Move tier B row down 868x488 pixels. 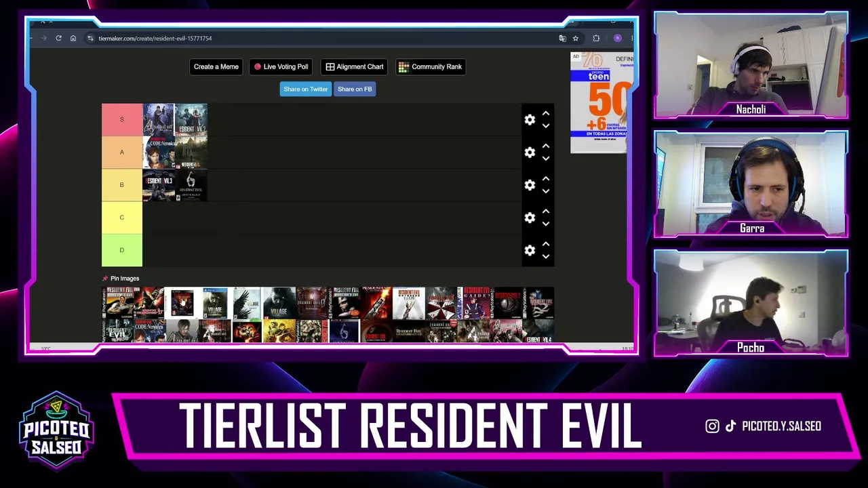click(545, 191)
